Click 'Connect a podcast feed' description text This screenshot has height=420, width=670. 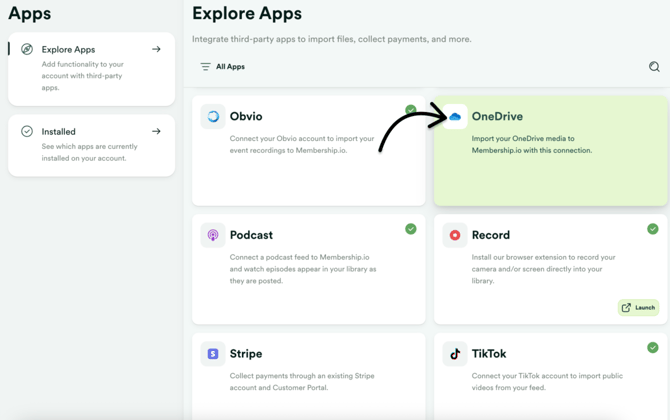click(x=303, y=269)
